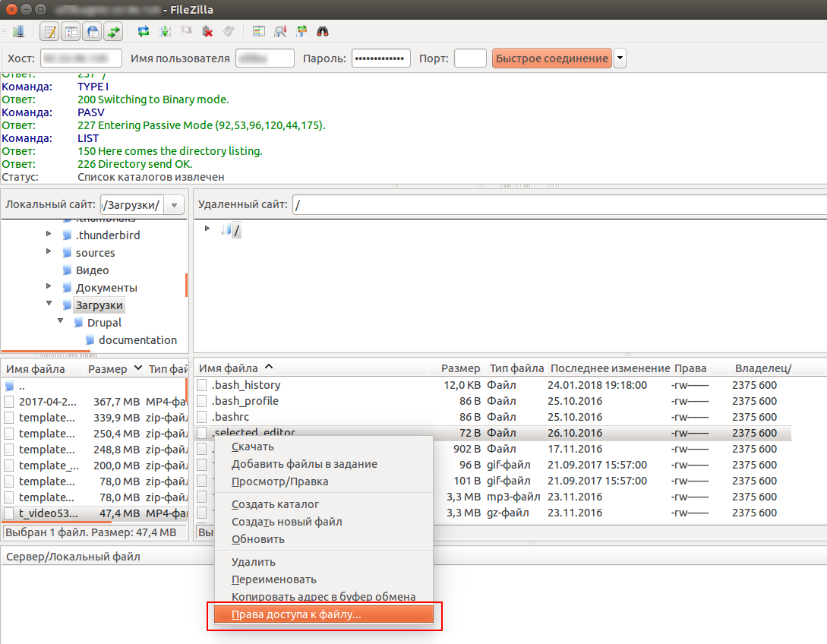Choose Скачать from the context menu
The height and width of the screenshot is (644, 827).
click(x=253, y=447)
